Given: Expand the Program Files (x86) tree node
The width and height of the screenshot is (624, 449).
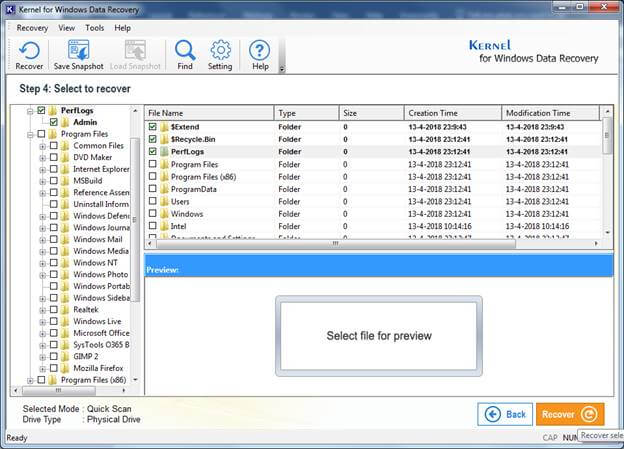Looking at the screenshot, I should tap(30, 381).
